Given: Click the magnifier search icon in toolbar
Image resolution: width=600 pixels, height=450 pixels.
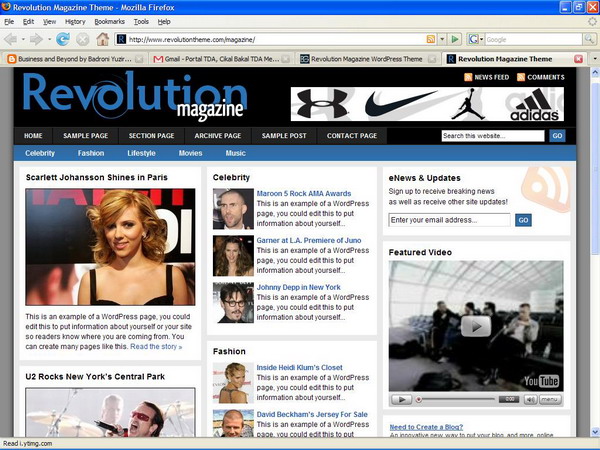Looking at the screenshot, I should click(589, 39).
